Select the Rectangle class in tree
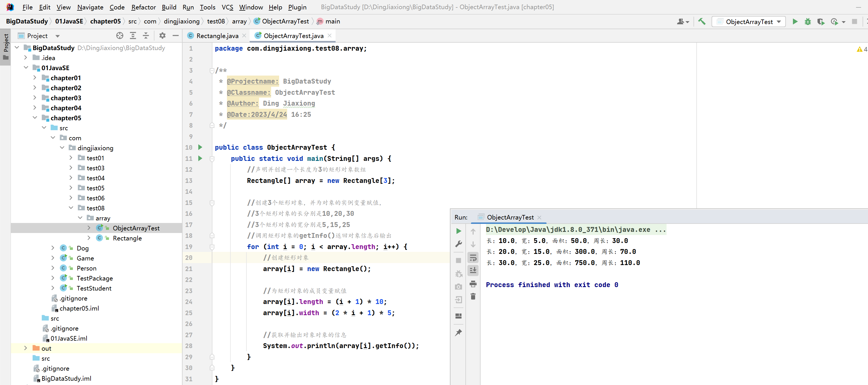Viewport: 868px width, 385px height. pos(127,238)
